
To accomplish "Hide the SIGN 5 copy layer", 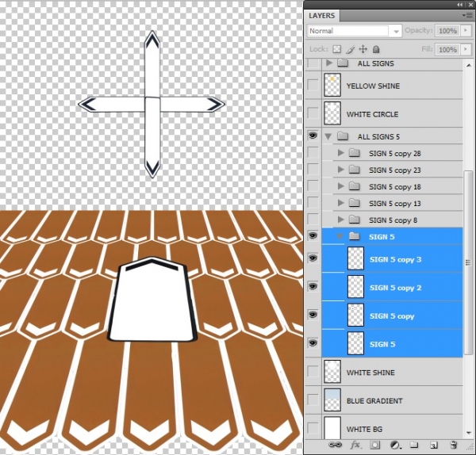I will (313, 315).
